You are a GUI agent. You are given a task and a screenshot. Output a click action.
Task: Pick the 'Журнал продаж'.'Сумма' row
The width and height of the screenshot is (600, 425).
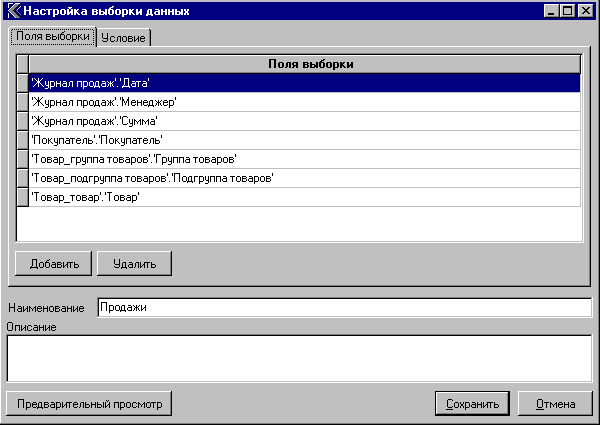[300, 121]
